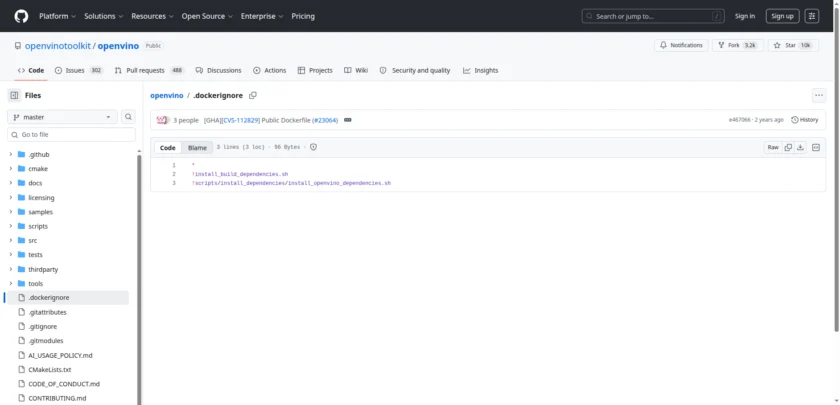Open the Platform header menu

(x=57, y=16)
